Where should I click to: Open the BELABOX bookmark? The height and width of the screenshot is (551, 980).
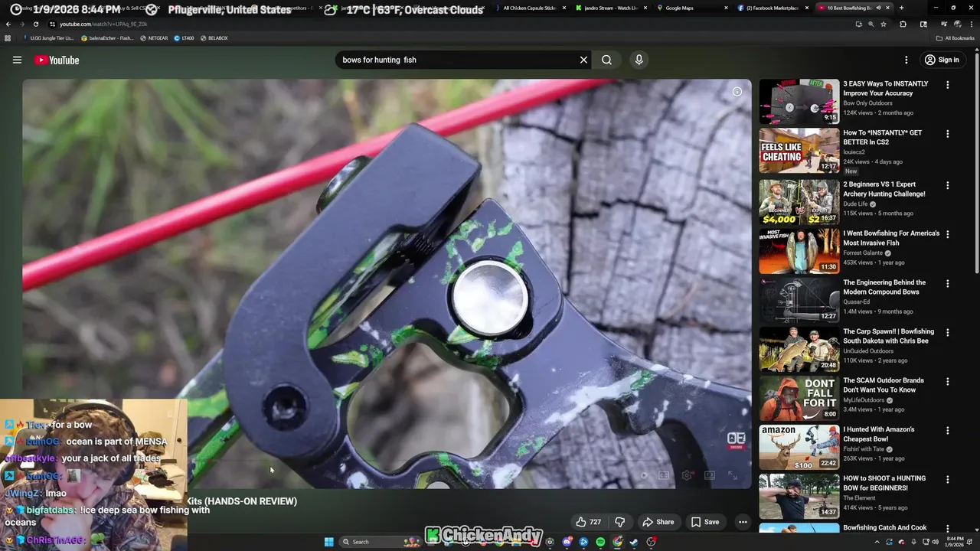214,37
